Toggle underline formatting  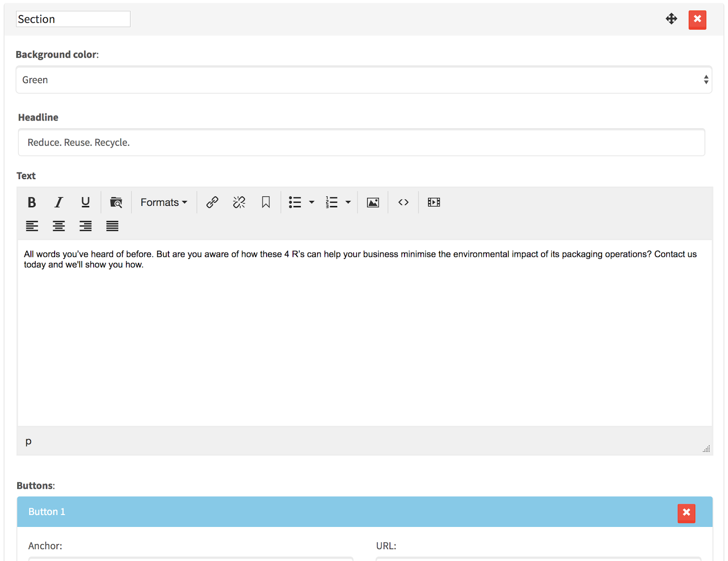(x=85, y=202)
